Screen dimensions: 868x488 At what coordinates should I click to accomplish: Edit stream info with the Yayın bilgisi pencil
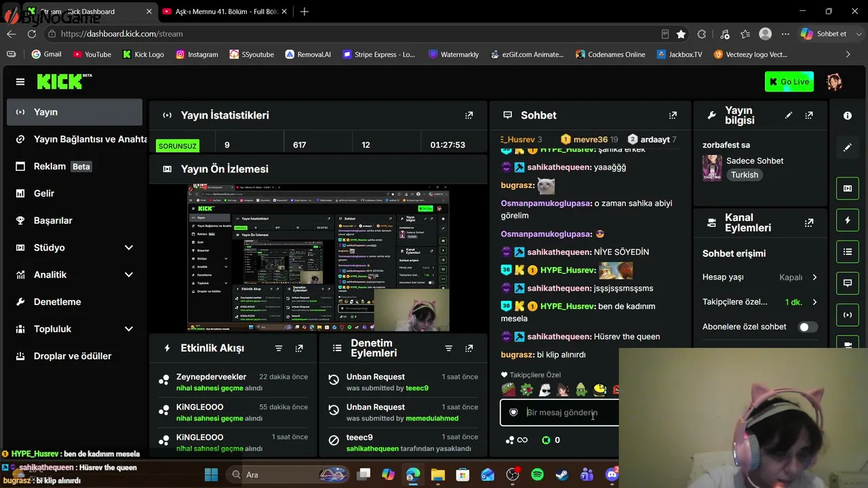coord(788,115)
